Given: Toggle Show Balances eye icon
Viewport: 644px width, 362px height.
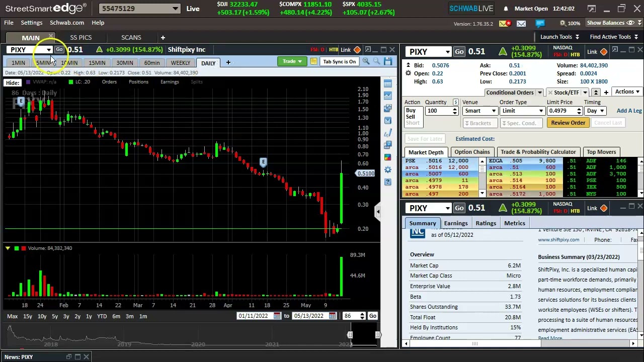Looking at the screenshot, I should (630, 23).
